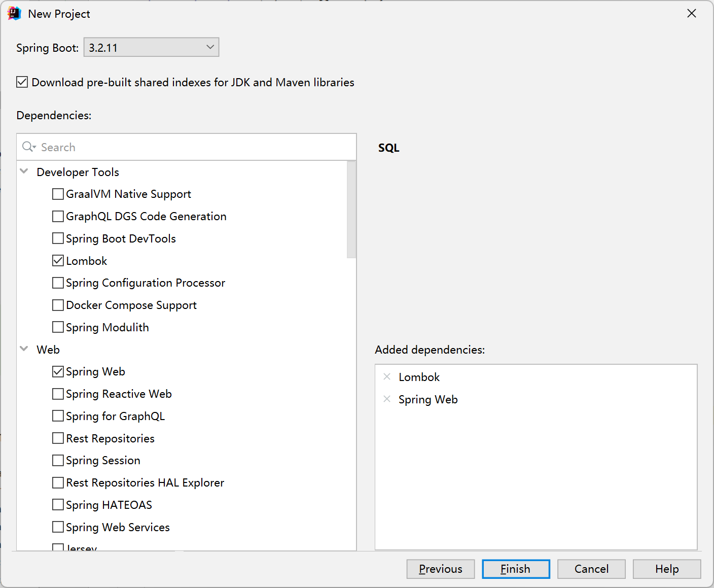
Task: Remove Spring Web from added dependencies
Action: (387, 399)
